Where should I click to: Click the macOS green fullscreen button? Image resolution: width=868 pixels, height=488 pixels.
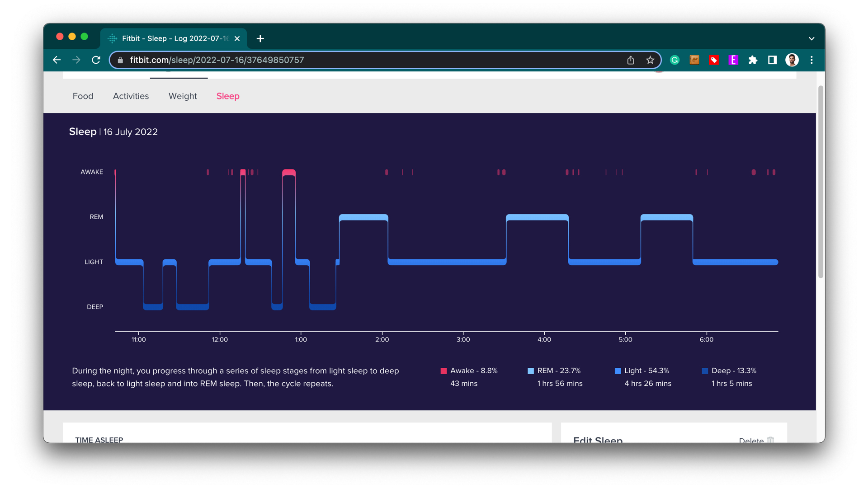click(84, 37)
